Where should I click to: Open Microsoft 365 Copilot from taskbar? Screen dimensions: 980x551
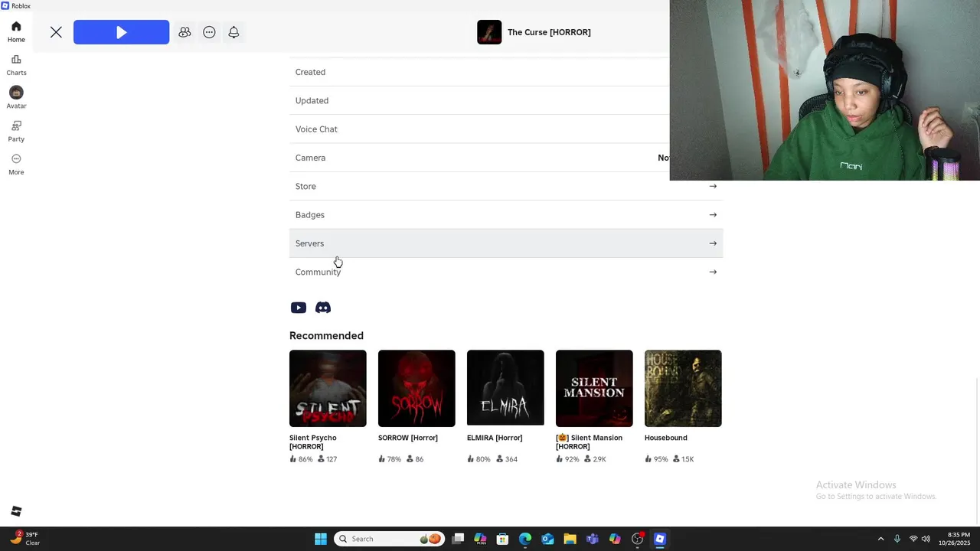point(480,539)
